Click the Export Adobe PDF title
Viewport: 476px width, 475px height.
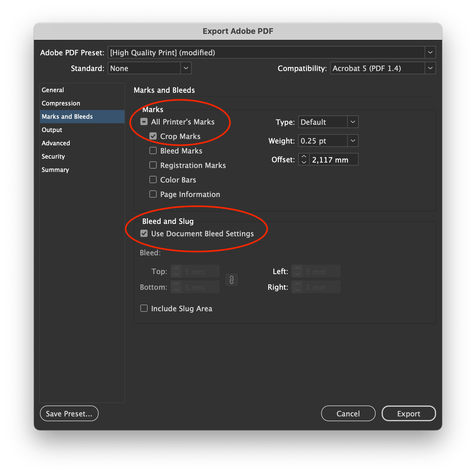pyautogui.click(x=238, y=31)
